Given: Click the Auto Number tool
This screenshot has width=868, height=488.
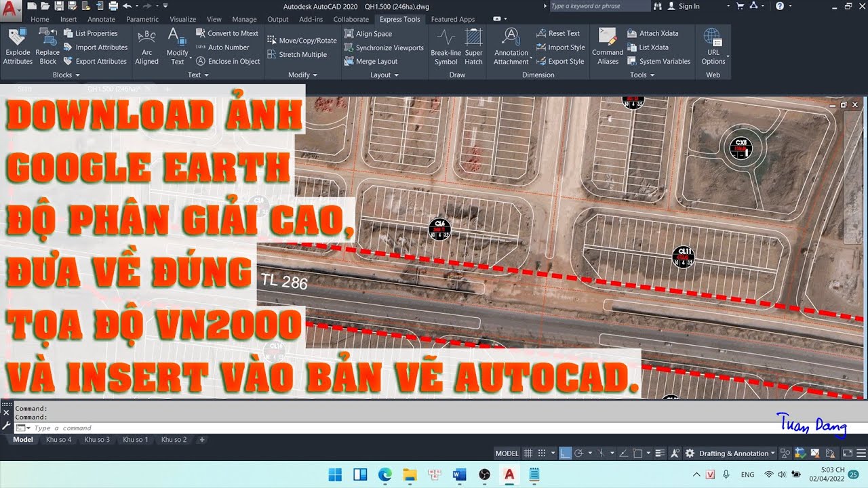Looking at the screenshot, I should 222,47.
